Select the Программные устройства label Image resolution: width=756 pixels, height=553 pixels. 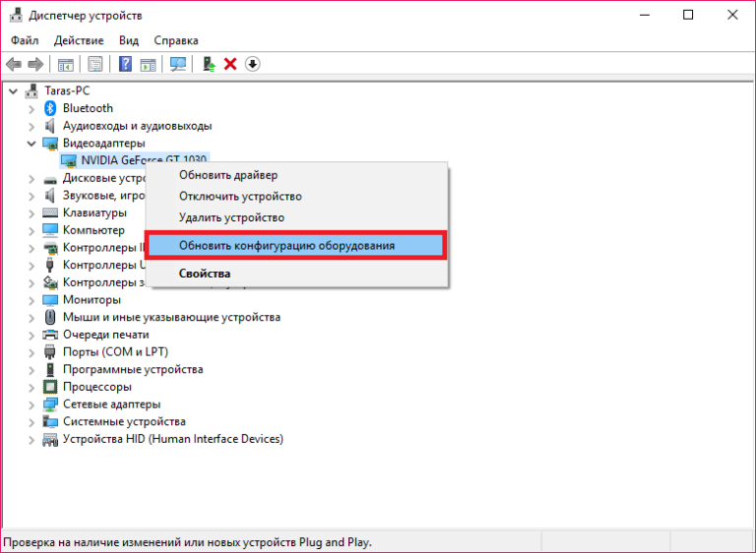pos(133,369)
